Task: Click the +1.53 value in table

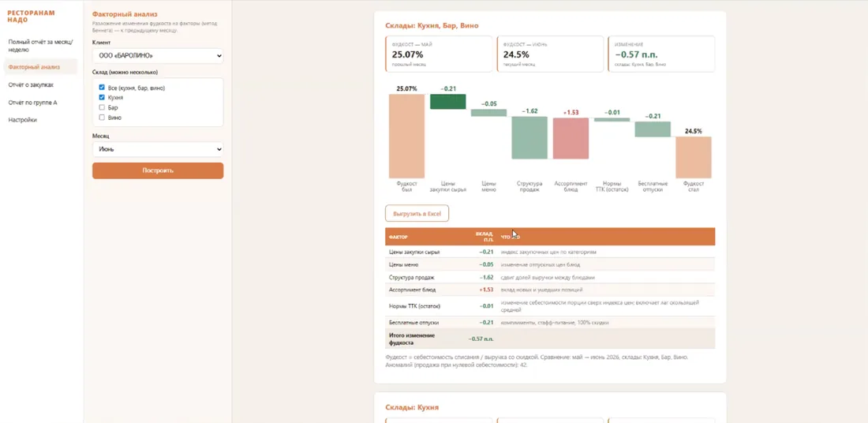Action: (x=487, y=290)
